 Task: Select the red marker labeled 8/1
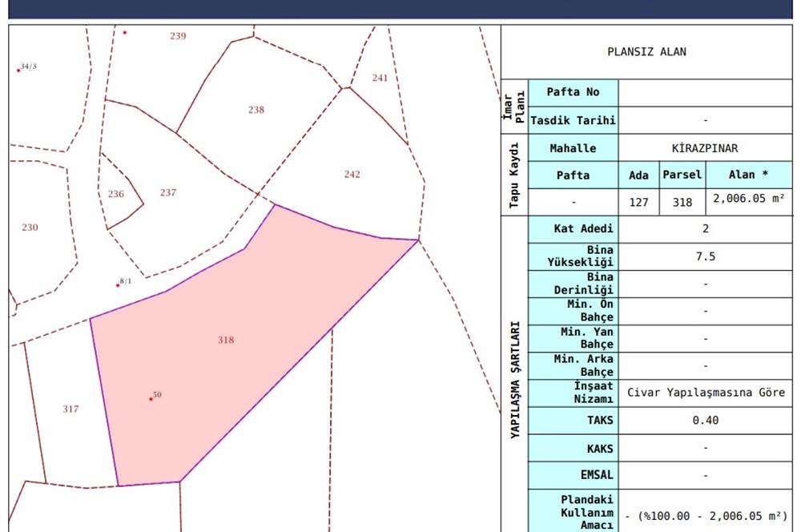pos(118,284)
